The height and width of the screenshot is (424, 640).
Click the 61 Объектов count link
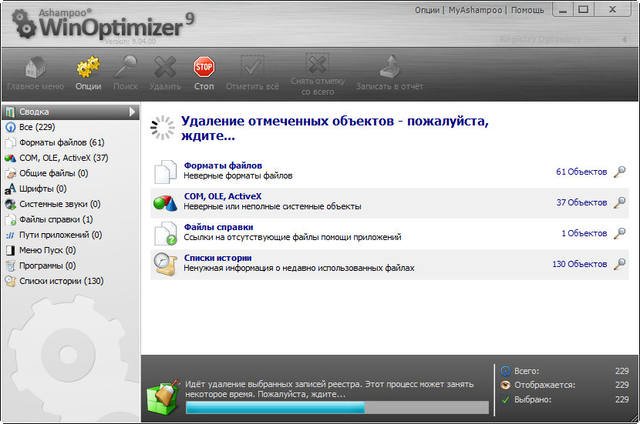(581, 172)
